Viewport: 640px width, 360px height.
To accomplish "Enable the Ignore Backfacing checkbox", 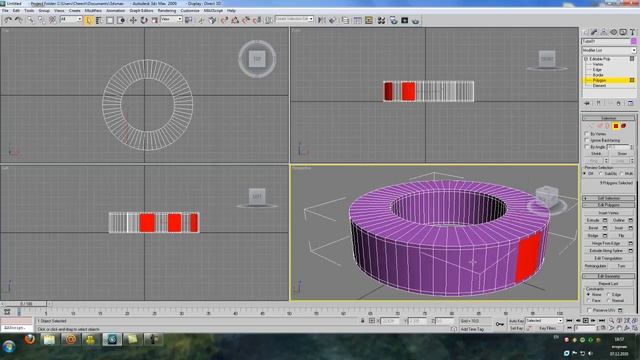I will pyautogui.click(x=587, y=140).
